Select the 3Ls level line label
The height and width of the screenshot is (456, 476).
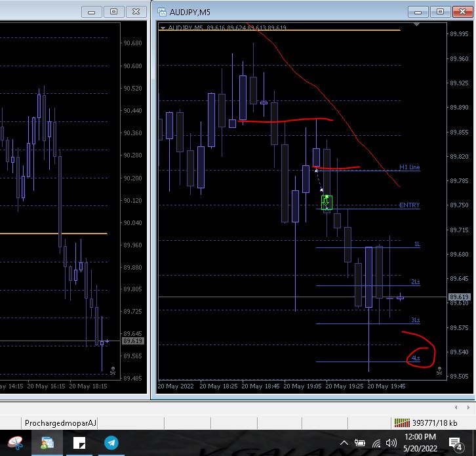coord(415,320)
